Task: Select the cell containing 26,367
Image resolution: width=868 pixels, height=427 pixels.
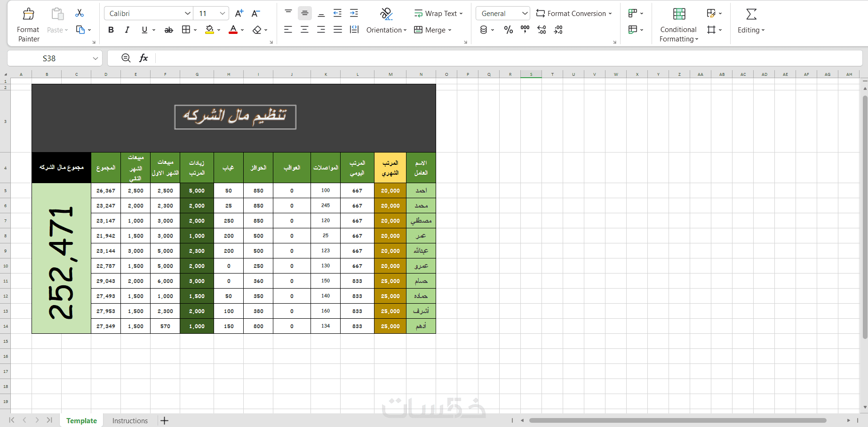Action: point(106,191)
